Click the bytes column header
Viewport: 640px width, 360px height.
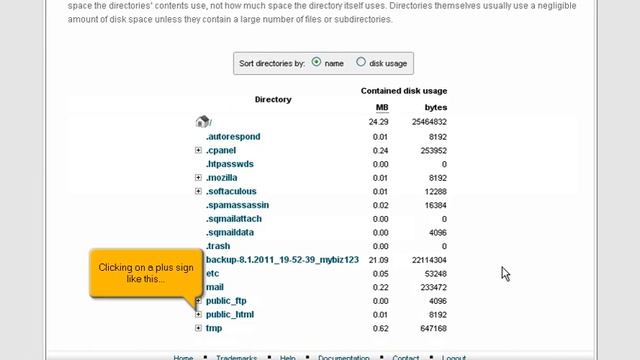(436, 107)
